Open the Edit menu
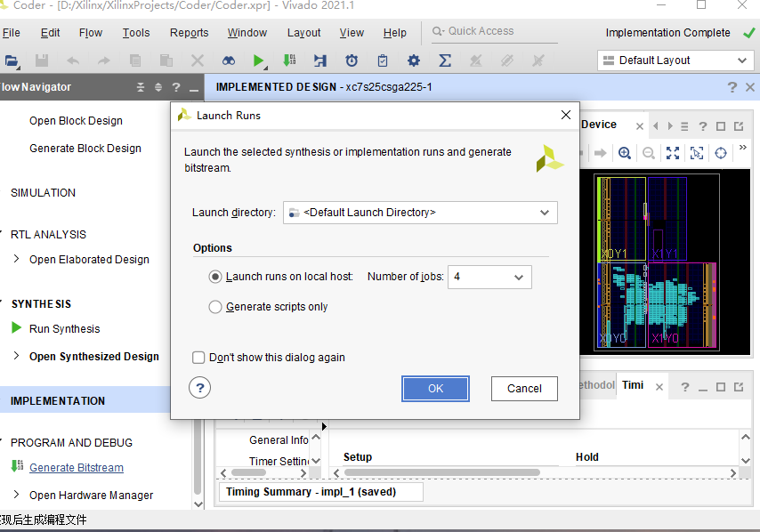 [x=50, y=32]
